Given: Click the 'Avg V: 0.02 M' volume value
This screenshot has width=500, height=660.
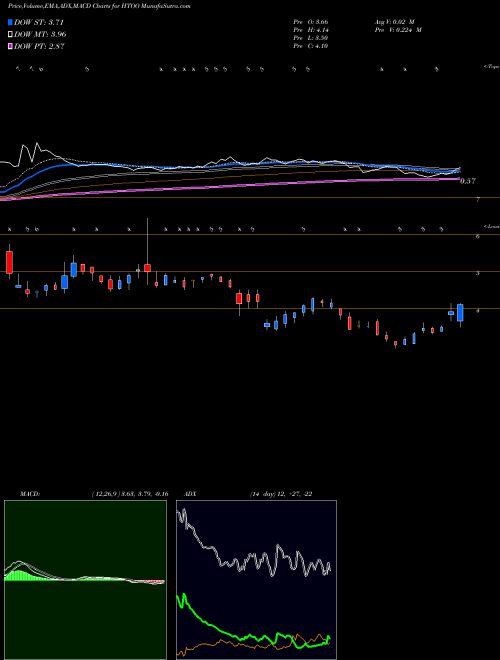Looking at the screenshot, I should pyautogui.click(x=394, y=22).
